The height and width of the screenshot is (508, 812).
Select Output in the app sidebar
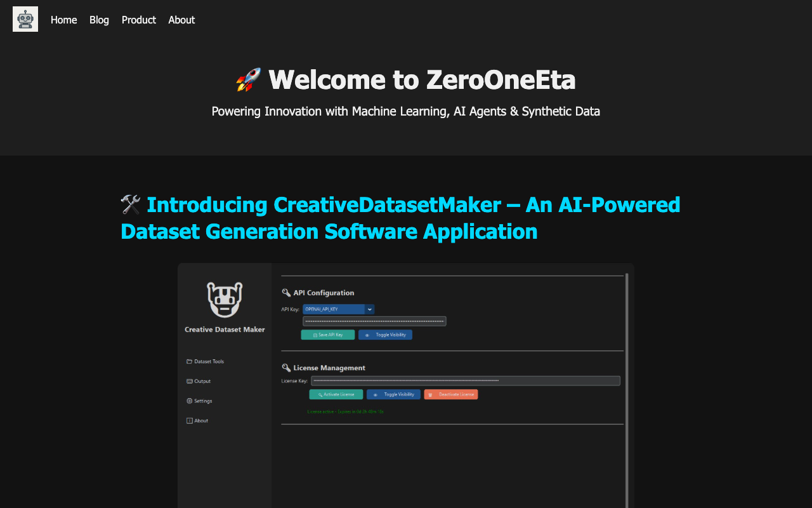click(199, 381)
